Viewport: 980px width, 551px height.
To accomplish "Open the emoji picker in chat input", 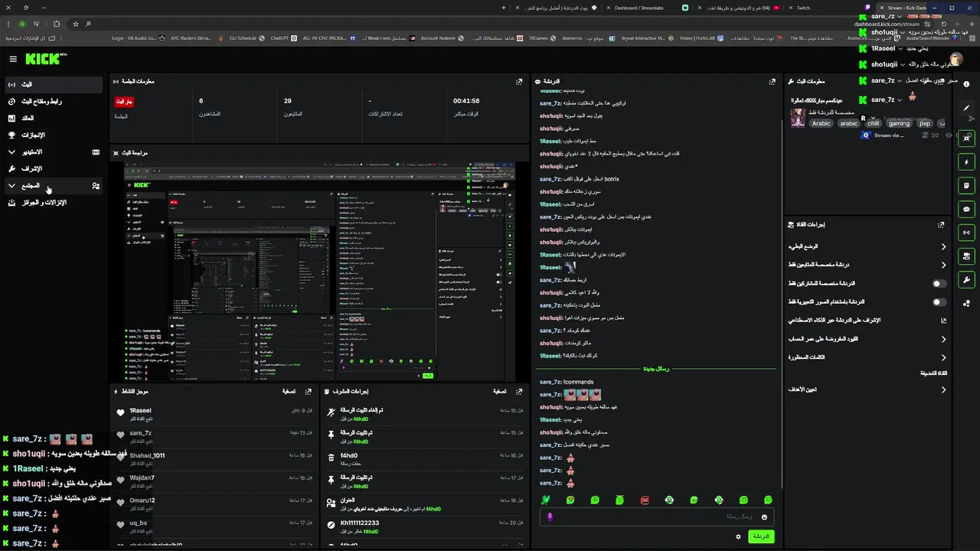I will coord(763,517).
